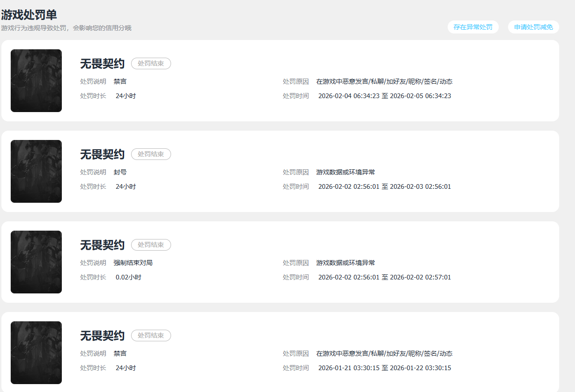This screenshot has width=575, height=392.
Task: Click the 存在异常处罚 button
Action: tap(473, 27)
